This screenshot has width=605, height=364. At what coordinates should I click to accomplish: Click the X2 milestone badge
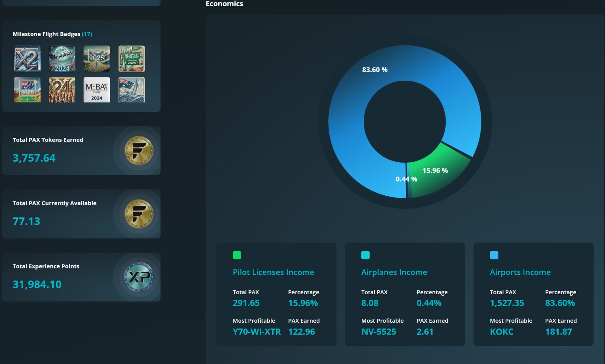(27, 59)
